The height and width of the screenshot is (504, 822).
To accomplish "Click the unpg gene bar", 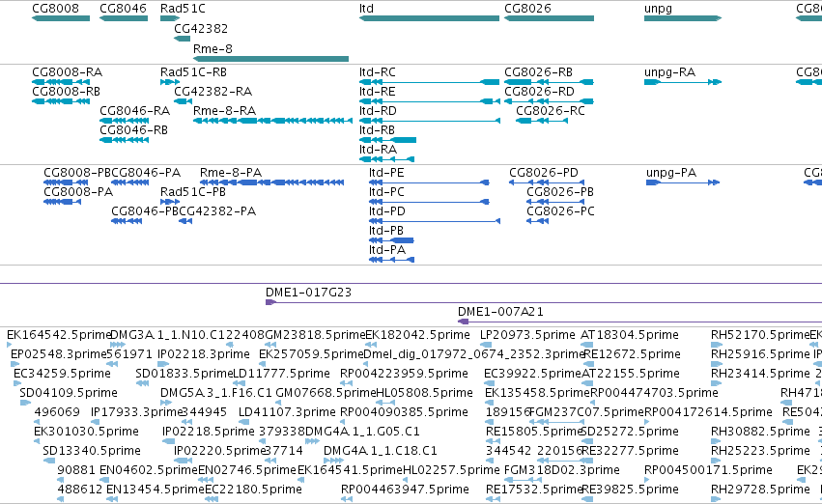I will coord(683,18).
